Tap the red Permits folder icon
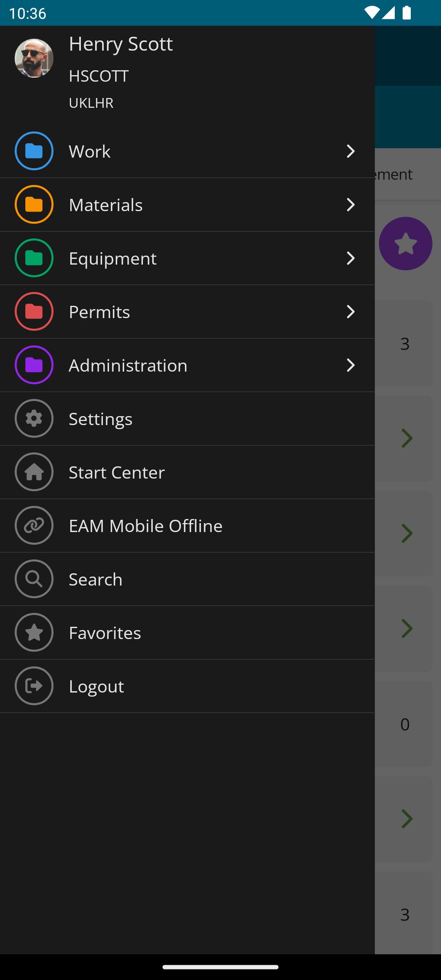The image size is (441, 980). coord(34,312)
